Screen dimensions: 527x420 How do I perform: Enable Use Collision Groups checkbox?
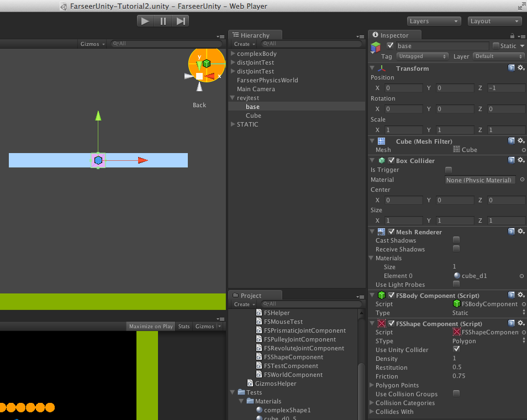(x=456, y=393)
